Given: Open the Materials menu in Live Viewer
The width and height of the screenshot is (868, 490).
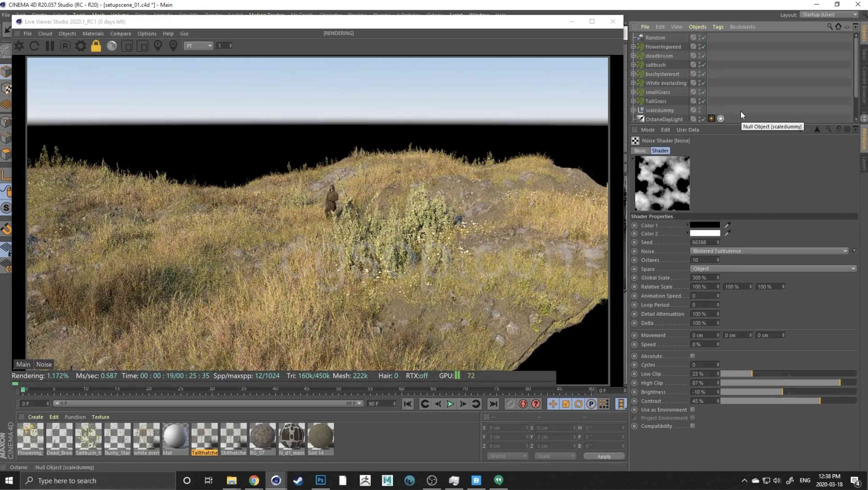Looking at the screenshot, I should pyautogui.click(x=93, y=33).
